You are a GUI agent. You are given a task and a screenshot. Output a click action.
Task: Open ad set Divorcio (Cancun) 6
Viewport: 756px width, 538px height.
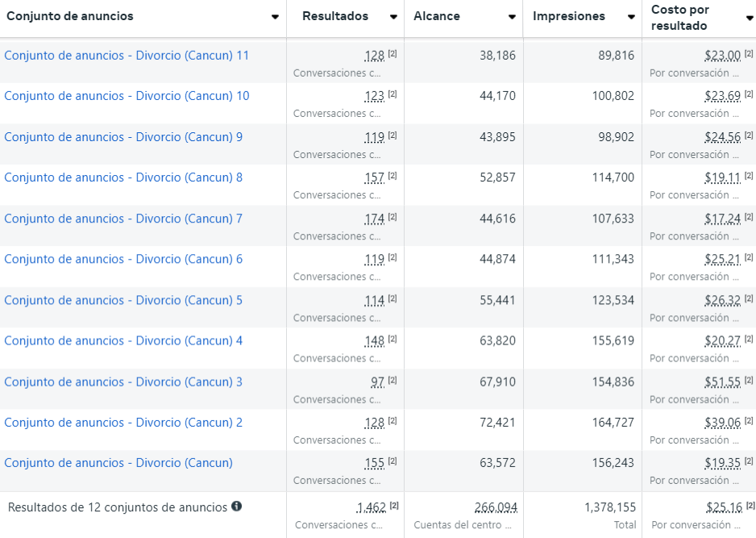point(123,259)
